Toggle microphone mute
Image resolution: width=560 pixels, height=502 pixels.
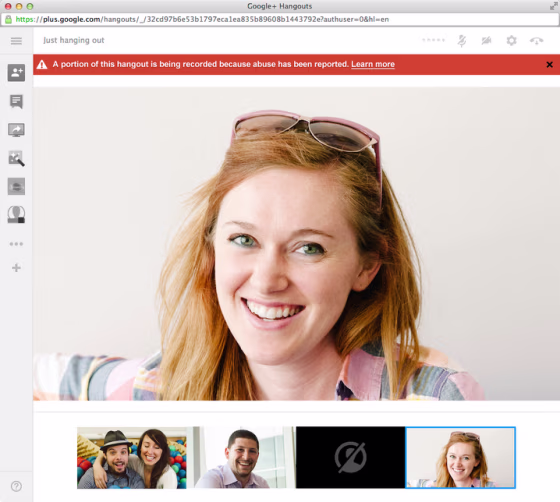coord(462,41)
